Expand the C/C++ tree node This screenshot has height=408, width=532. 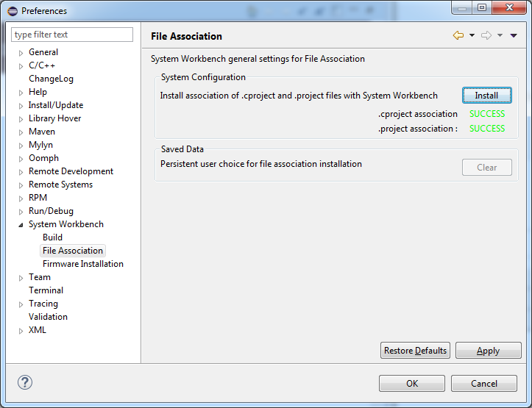[21, 66]
